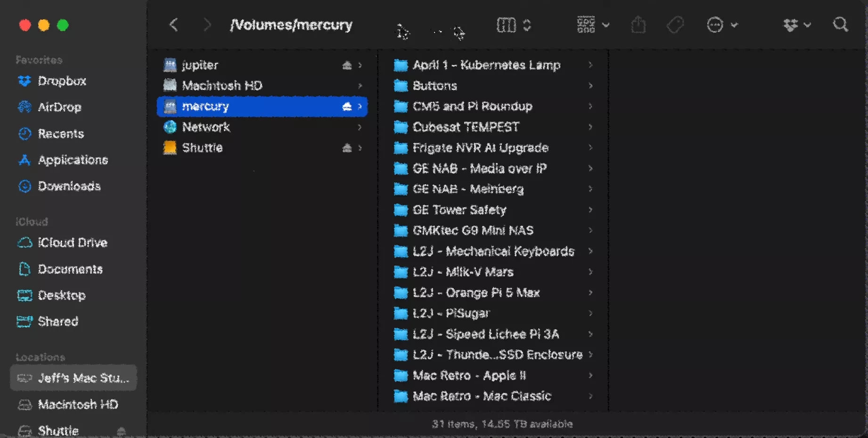Open the group-by grid dropdown
Screen dimensions: 868x438
pyautogui.click(x=593, y=25)
